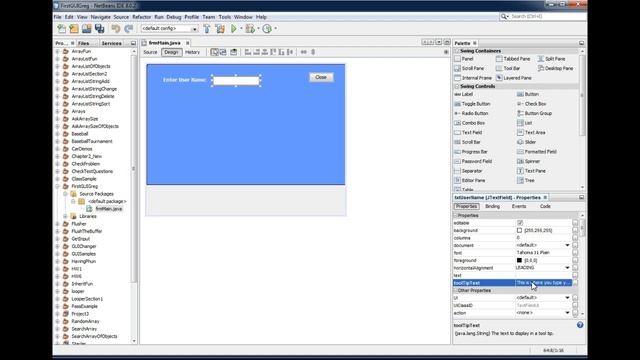
Task: Click the Save All toolbar icon
Action: point(100,29)
